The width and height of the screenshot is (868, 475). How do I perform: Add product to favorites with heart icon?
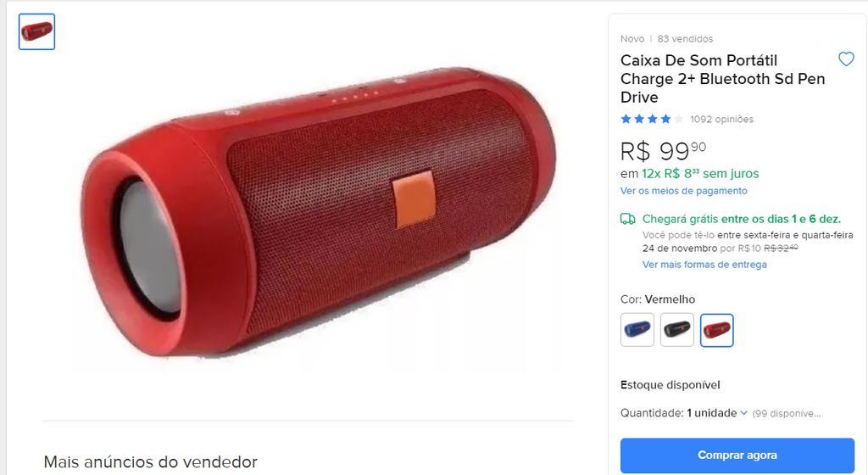(846, 59)
